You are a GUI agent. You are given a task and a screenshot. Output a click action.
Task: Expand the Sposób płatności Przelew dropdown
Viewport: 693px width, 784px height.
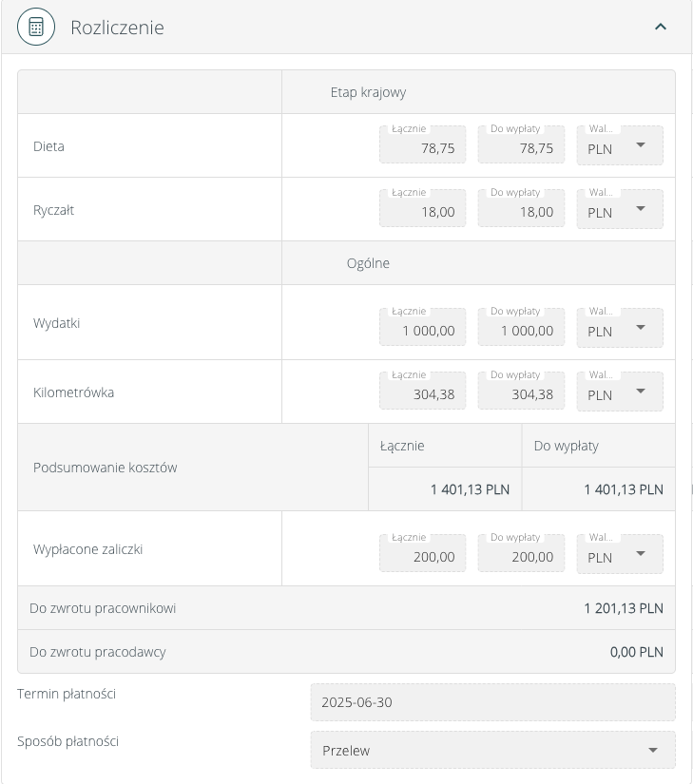click(x=492, y=750)
